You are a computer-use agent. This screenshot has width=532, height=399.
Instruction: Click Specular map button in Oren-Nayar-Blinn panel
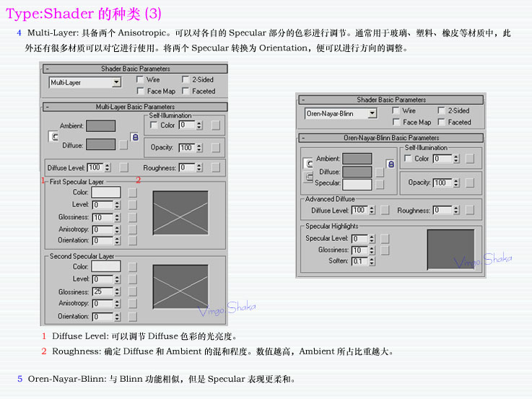(380, 185)
